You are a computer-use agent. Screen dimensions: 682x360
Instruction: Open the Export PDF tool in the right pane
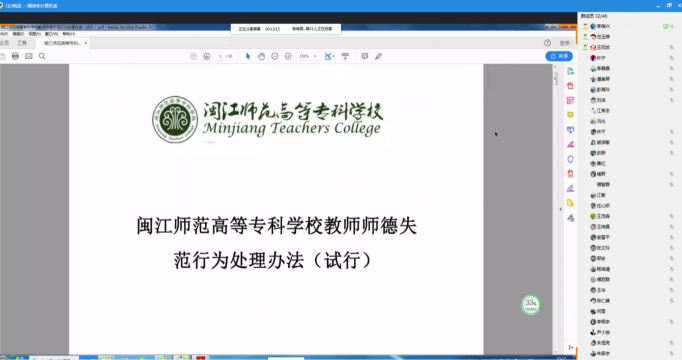click(x=570, y=71)
